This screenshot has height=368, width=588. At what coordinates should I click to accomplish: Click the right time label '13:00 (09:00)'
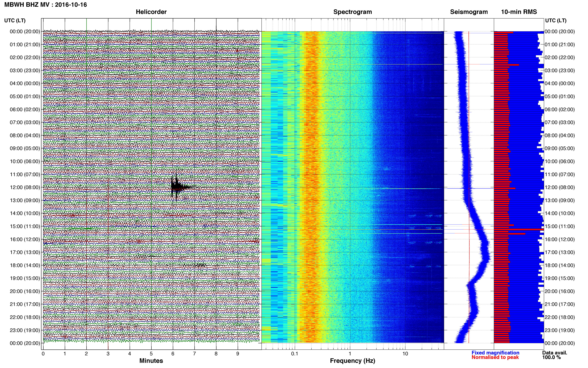pos(560,200)
